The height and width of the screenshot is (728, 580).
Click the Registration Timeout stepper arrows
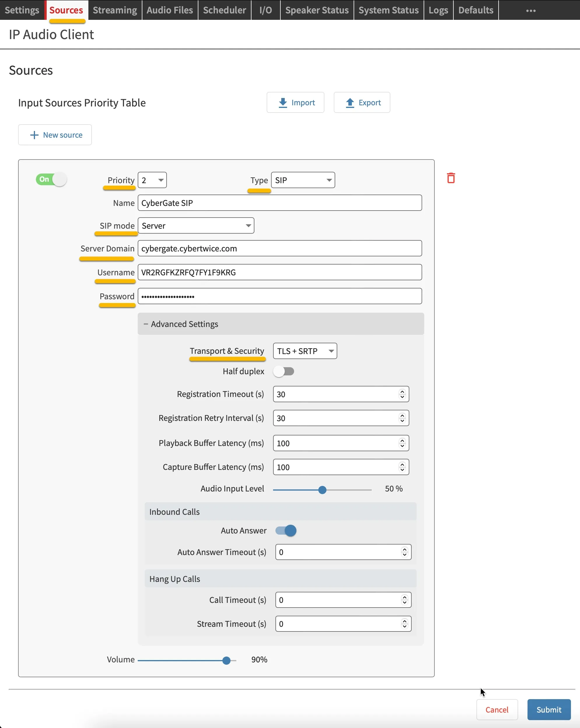(402, 394)
